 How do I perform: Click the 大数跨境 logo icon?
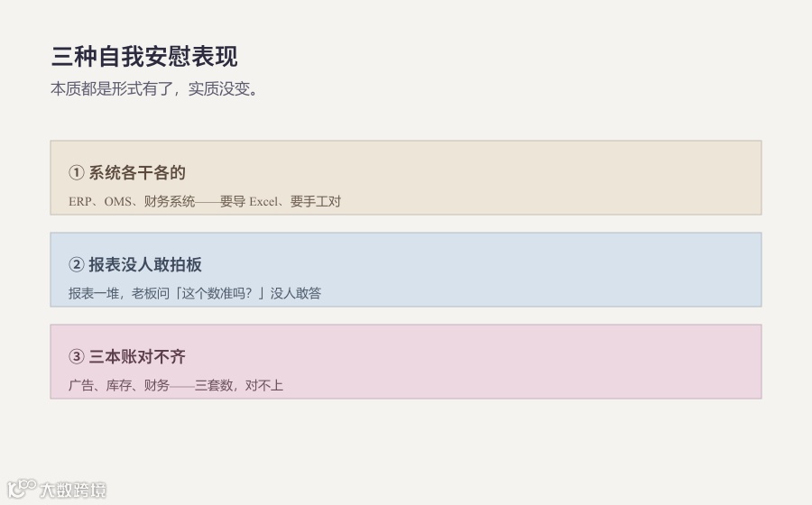pos(22,489)
